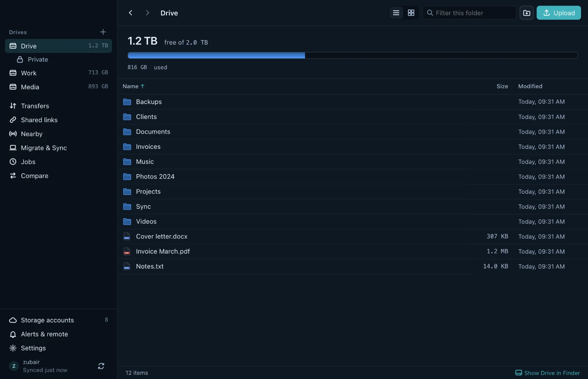Select the Sync folder
588x379 pixels.
(352, 207)
